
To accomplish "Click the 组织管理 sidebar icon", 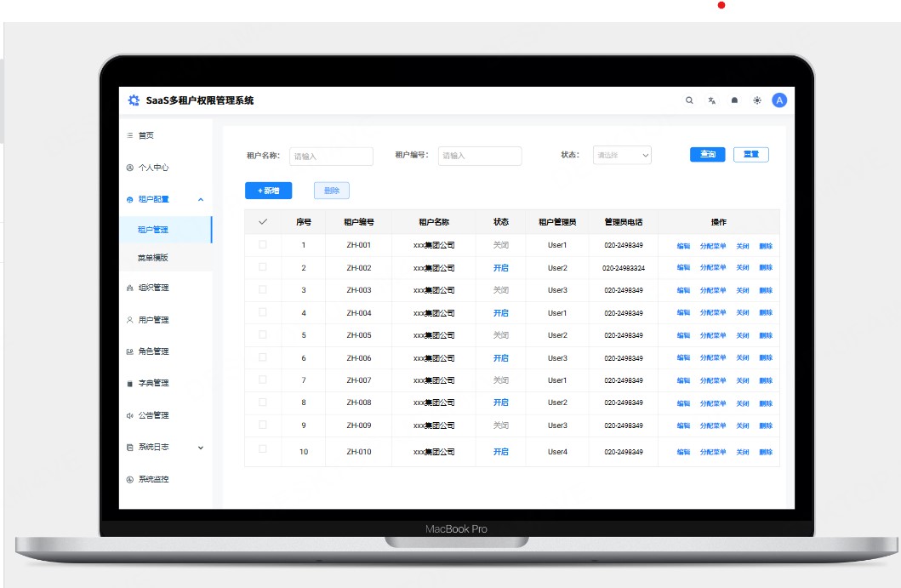I will 130,288.
